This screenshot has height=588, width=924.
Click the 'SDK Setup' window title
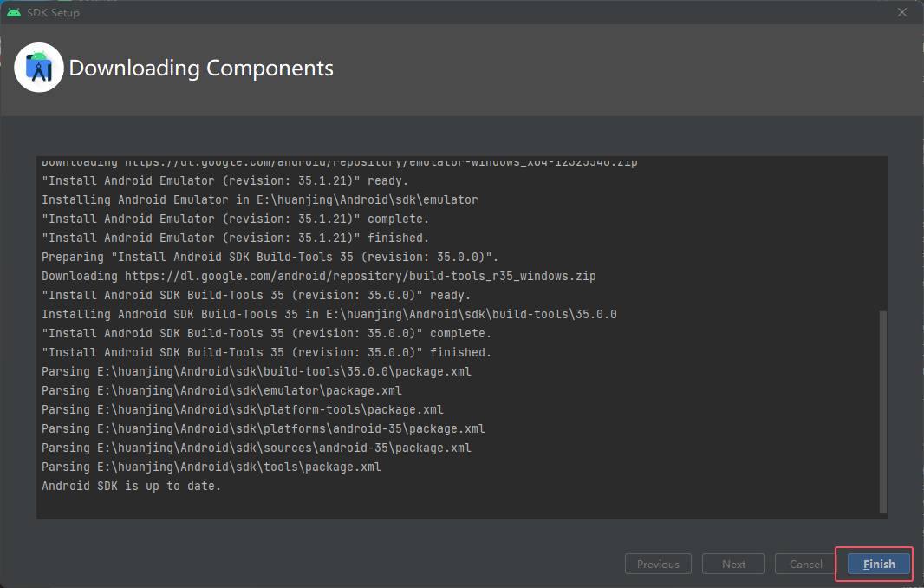coord(53,12)
